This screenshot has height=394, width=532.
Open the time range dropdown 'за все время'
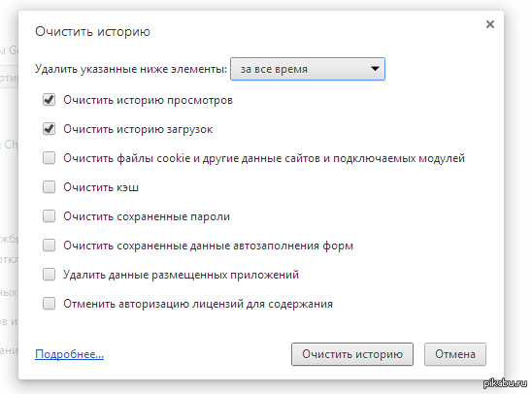click(x=308, y=69)
